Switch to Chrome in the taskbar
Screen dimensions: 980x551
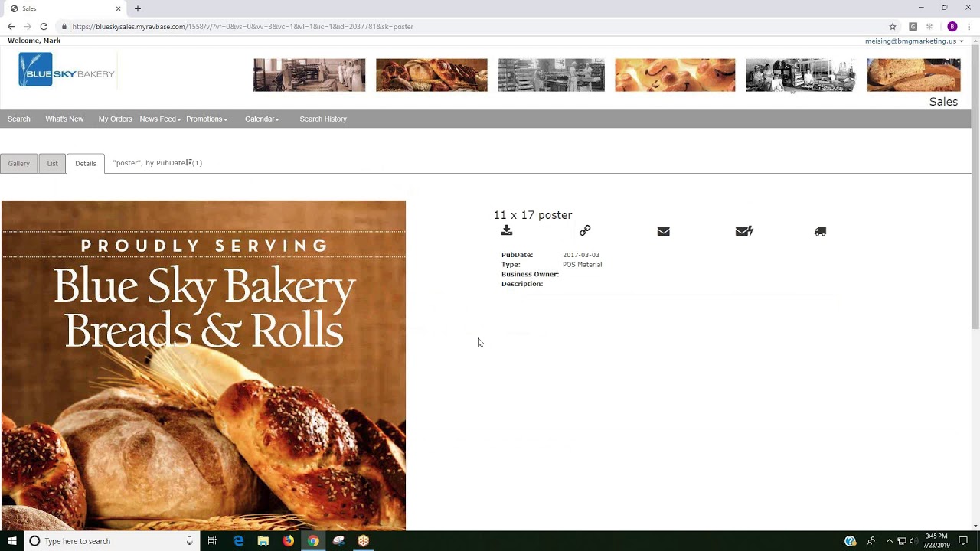click(x=313, y=541)
